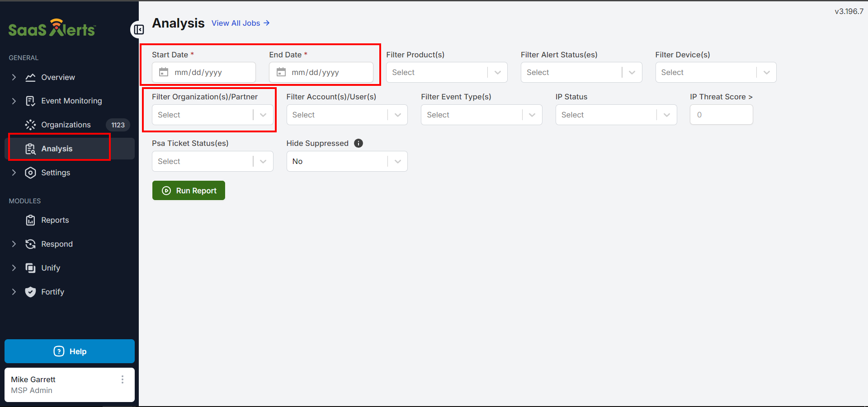The height and width of the screenshot is (407, 868).
Task: Click the Hide Suppressed info icon
Action: [x=359, y=143]
